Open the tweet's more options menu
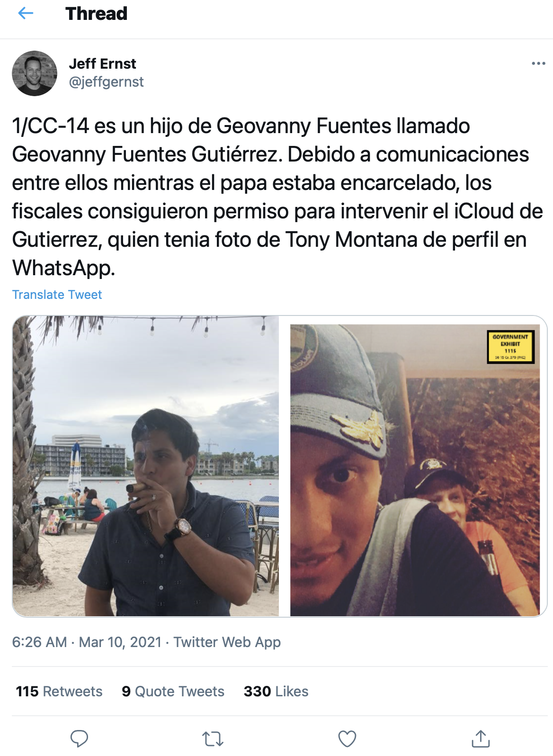 coord(538,63)
